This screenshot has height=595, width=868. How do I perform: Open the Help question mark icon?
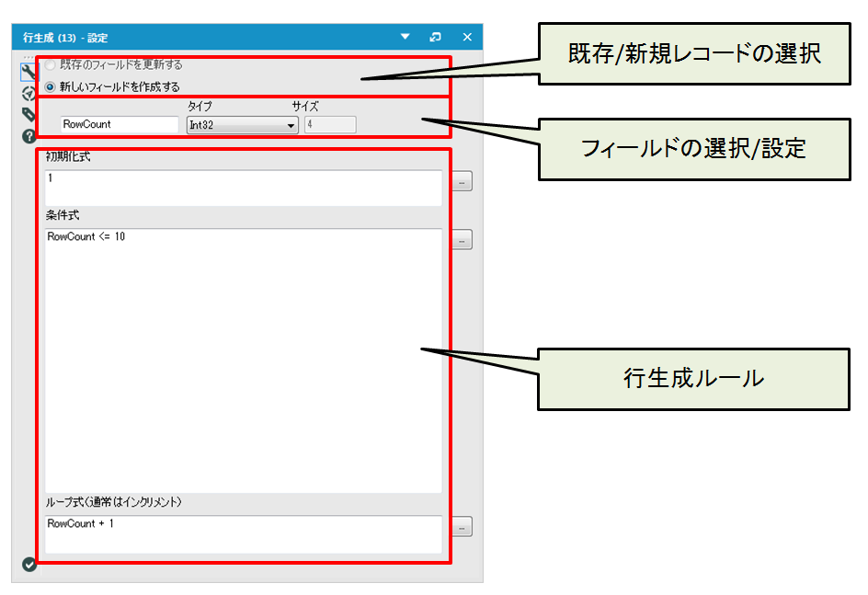pyautogui.click(x=29, y=136)
